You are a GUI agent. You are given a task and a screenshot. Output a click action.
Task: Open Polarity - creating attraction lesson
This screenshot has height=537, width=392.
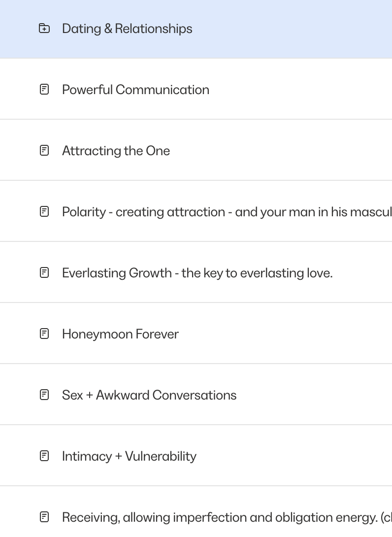pos(227,212)
